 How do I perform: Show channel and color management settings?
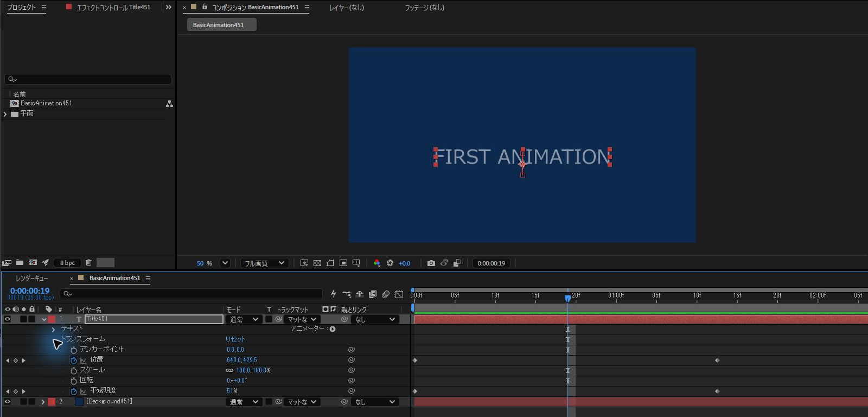click(377, 263)
